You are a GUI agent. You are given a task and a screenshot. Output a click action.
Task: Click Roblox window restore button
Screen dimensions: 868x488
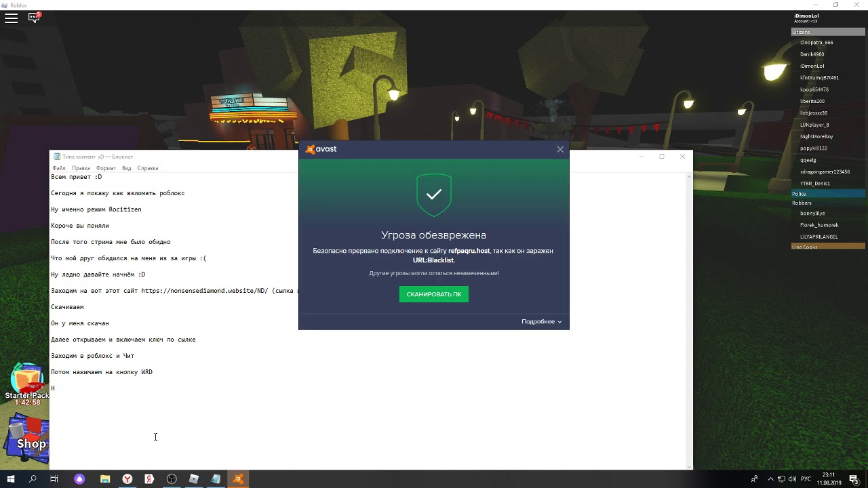835,5
